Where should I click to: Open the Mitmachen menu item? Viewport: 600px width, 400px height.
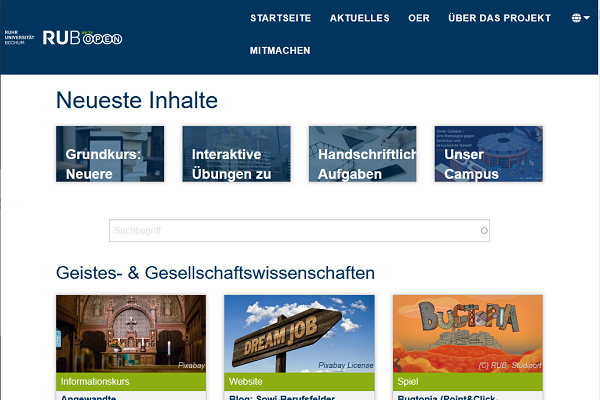pos(280,50)
